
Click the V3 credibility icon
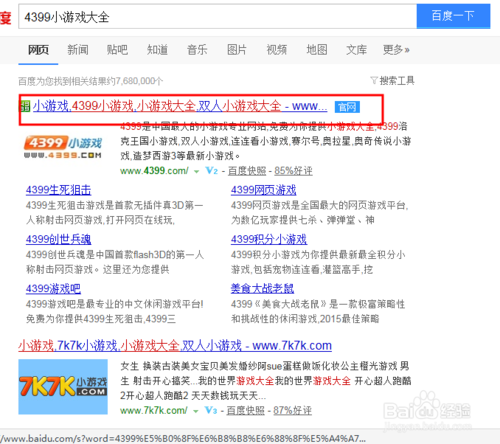[211, 410]
